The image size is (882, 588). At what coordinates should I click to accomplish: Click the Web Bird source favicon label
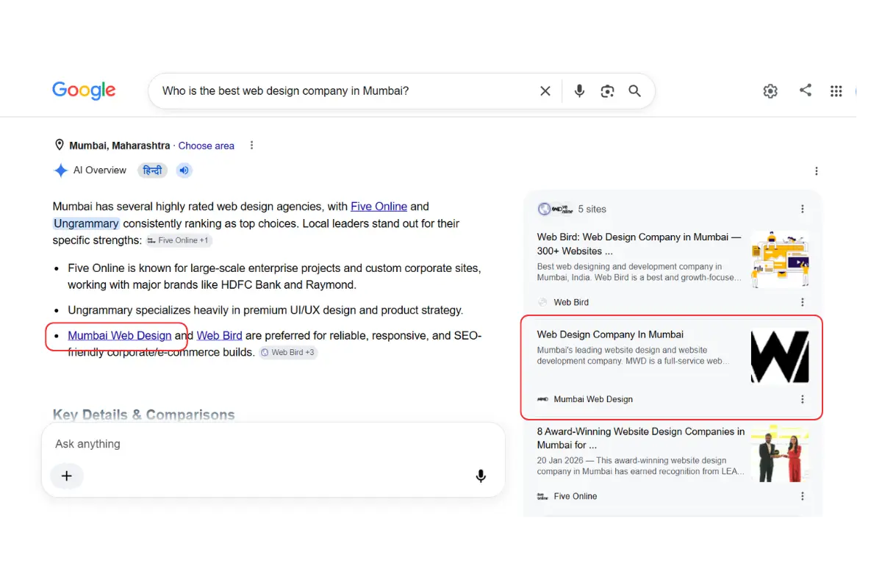(x=563, y=302)
